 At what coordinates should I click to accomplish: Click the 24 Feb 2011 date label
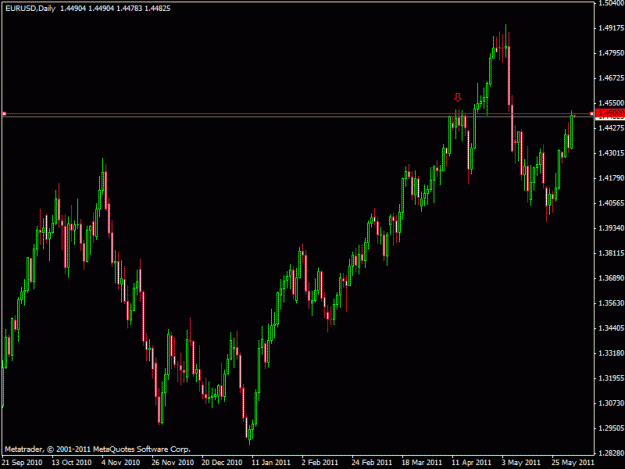(x=372, y=463)
